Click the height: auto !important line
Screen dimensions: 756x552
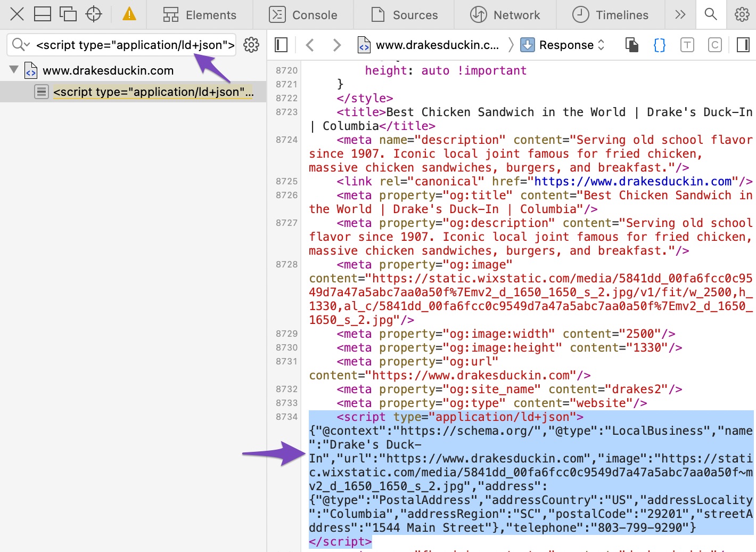446,70
